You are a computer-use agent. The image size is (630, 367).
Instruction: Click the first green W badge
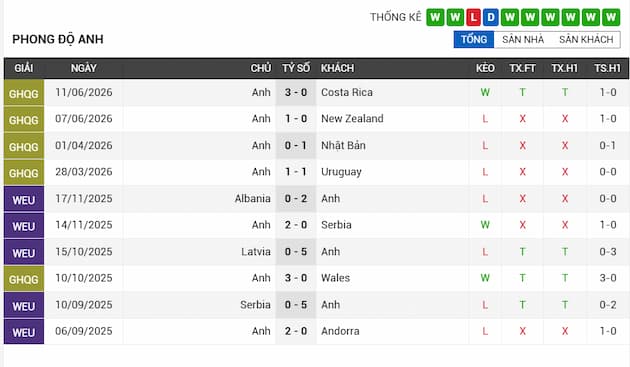pos(435,17)
